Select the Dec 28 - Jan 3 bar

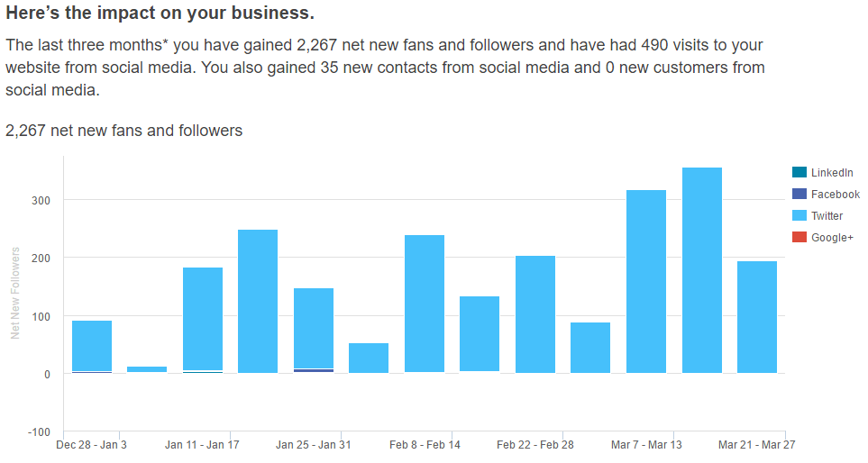pyautogui.click(x=92, y=346)
